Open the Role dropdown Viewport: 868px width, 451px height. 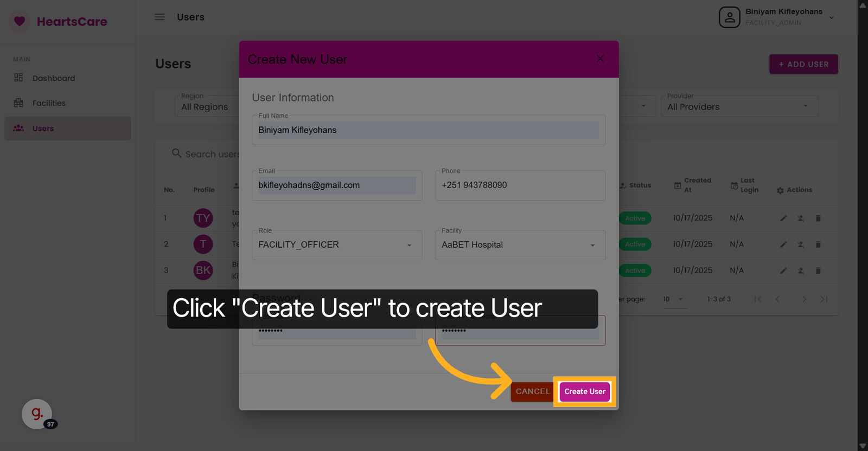(x=336, y=245)
